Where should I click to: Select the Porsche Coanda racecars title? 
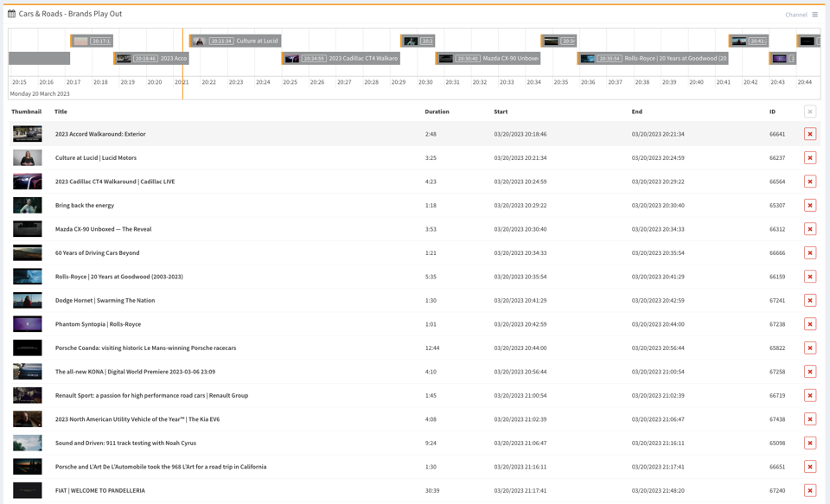pos(145,348)
